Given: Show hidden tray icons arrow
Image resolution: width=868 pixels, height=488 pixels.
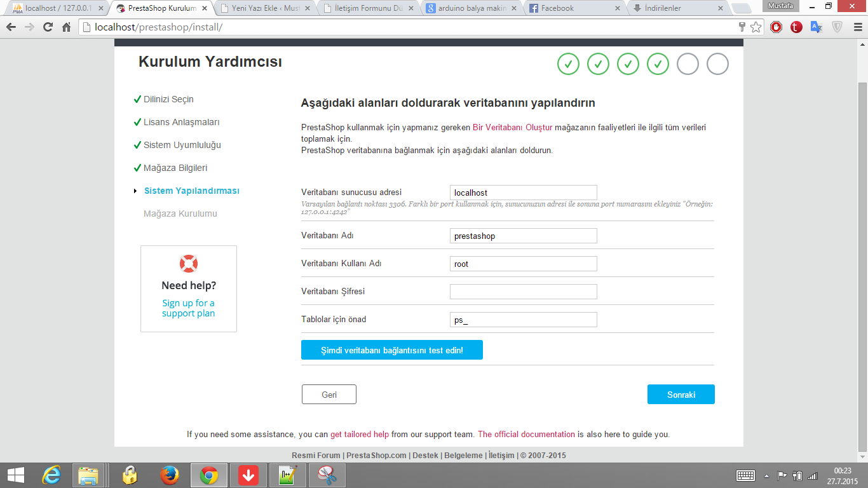Looking at the screenshot, I should (767, 475).
